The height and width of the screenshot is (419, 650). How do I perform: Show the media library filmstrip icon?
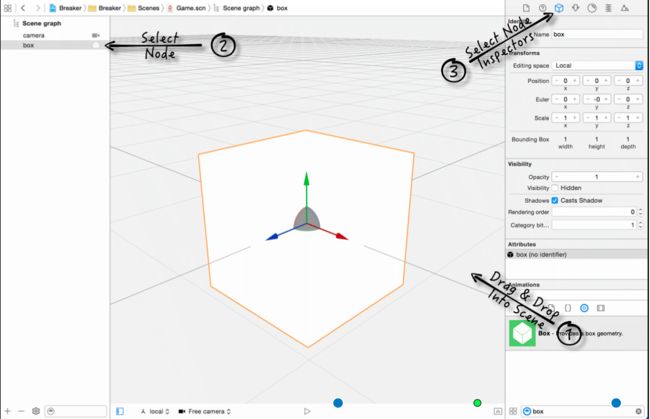[601, 308]
